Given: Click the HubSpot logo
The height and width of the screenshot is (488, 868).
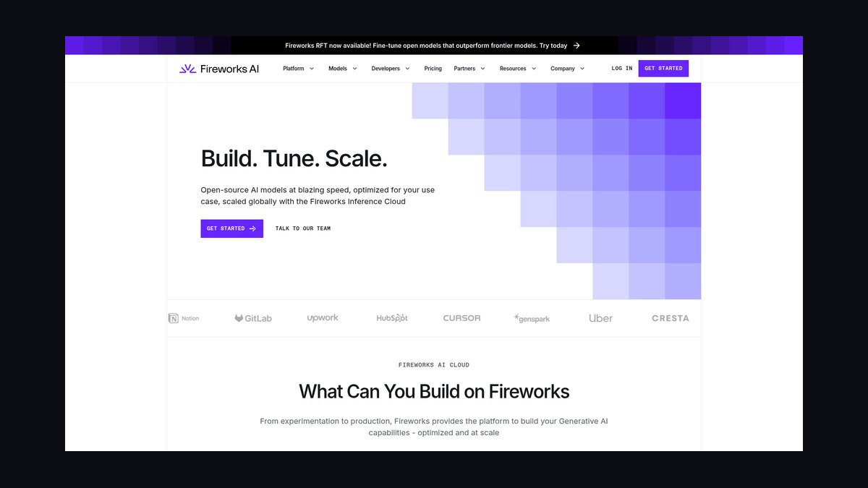Looking at the screenshot, I should [x=392, y=318].
